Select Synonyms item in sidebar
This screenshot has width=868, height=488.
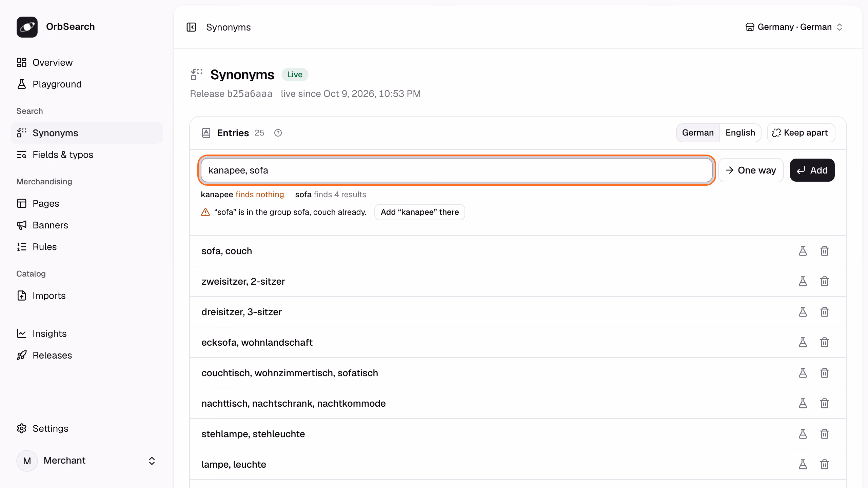(87, 133)
